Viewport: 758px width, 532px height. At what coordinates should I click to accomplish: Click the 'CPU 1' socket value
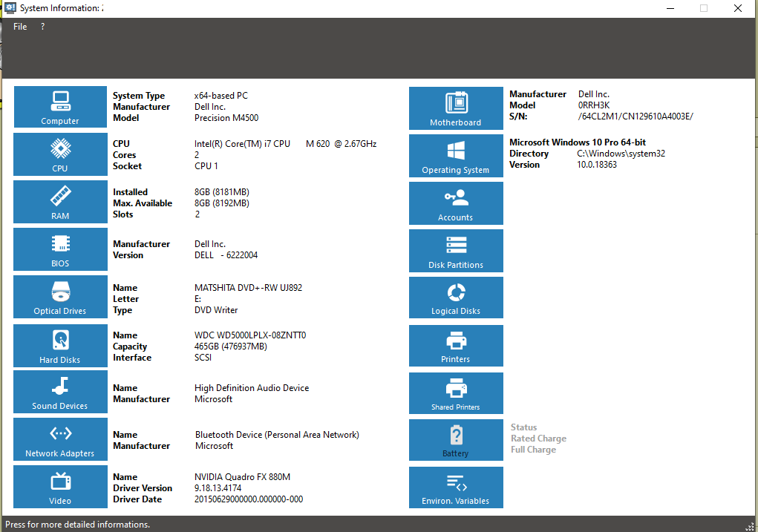pos(206,166)
